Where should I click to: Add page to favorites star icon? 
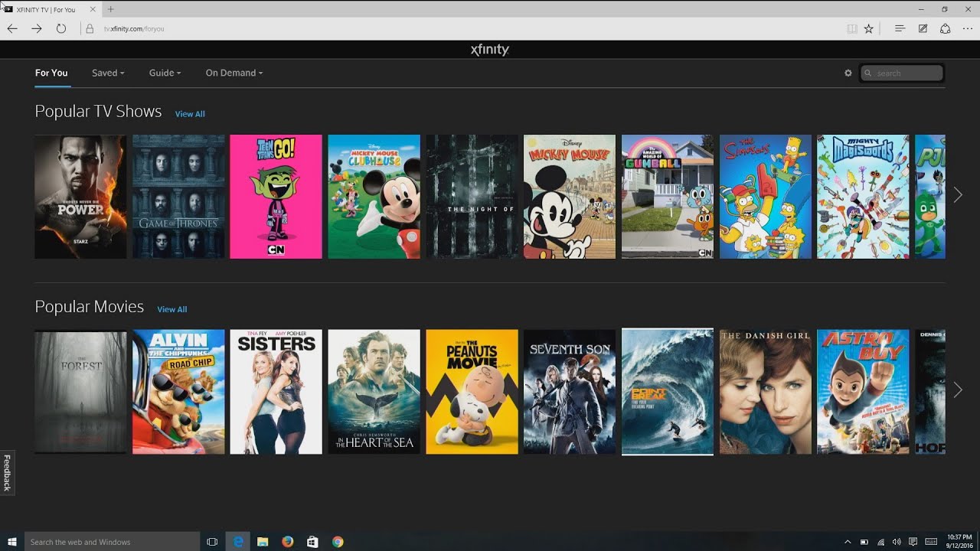[x=869, y=28]
